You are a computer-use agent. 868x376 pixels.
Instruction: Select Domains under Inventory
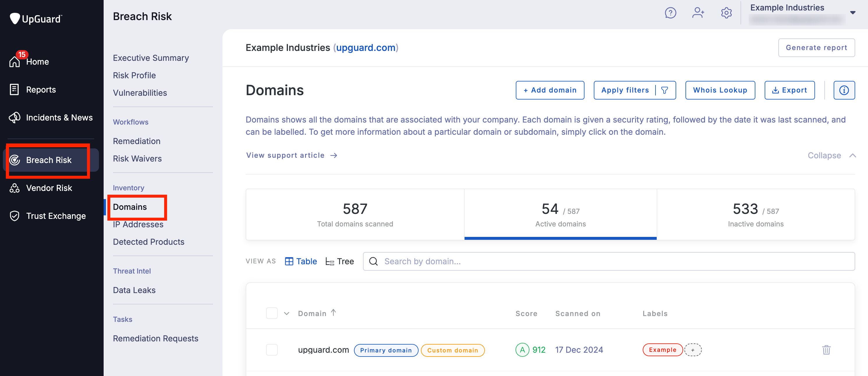[x=130, y=207]
